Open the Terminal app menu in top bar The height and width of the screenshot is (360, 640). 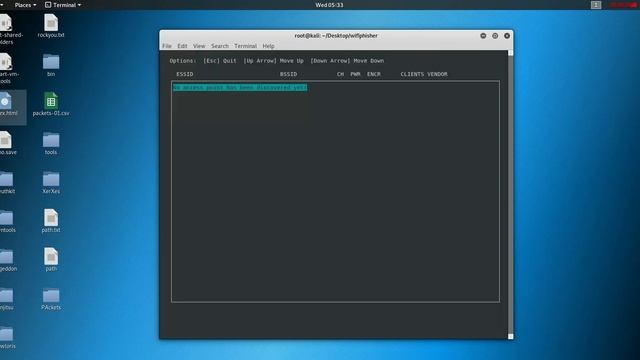(x=63, y=5)
